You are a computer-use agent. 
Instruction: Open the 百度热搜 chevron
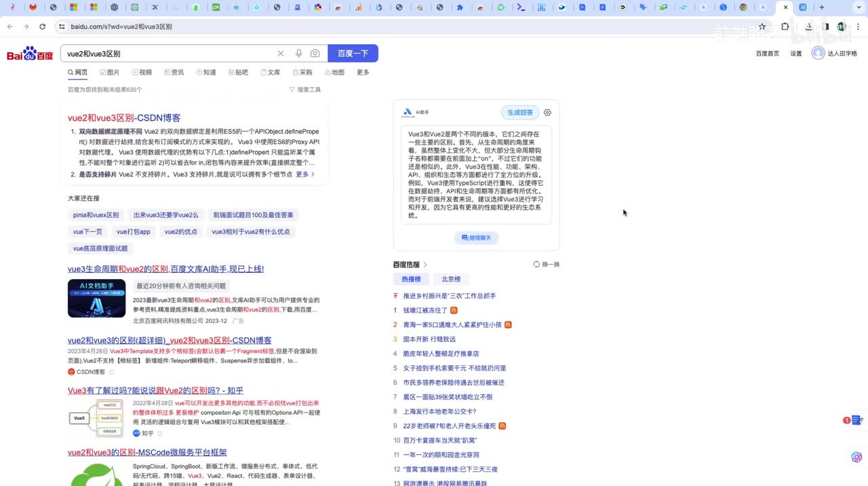click(426, 265)
